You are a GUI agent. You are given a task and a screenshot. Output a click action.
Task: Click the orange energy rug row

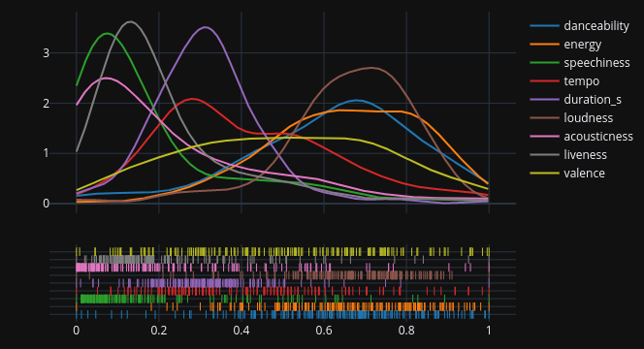[282, 306]
